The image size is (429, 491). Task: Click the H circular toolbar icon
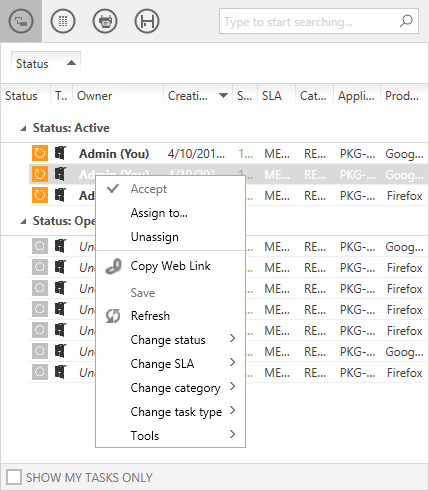point(147,21)
